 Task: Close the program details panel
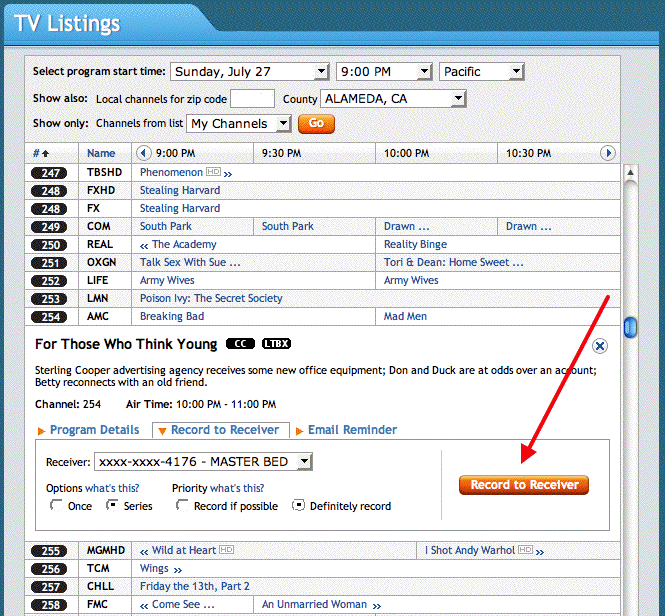point(600,346)
